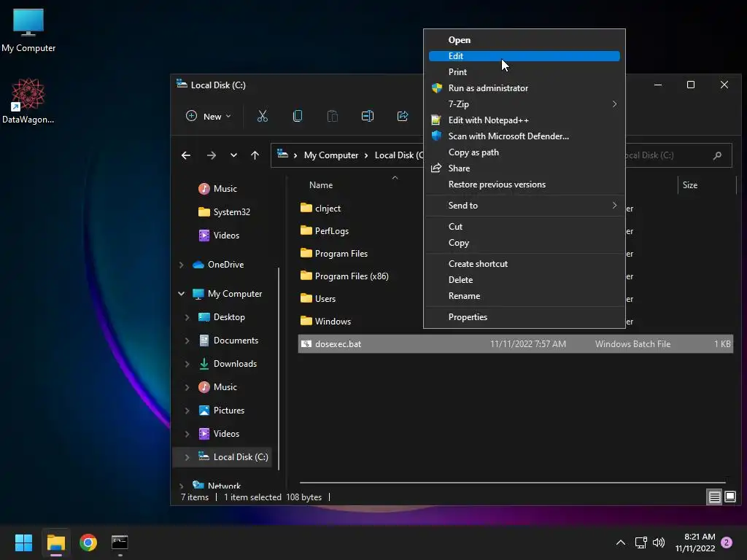The image size is (747, 560).
Task: Go back with the left arrow
Action: point(186,155)
